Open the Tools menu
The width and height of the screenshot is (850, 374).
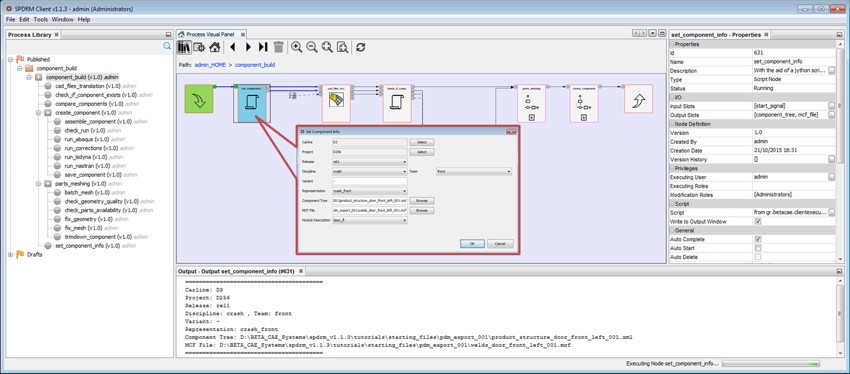[x=41, y=20]
